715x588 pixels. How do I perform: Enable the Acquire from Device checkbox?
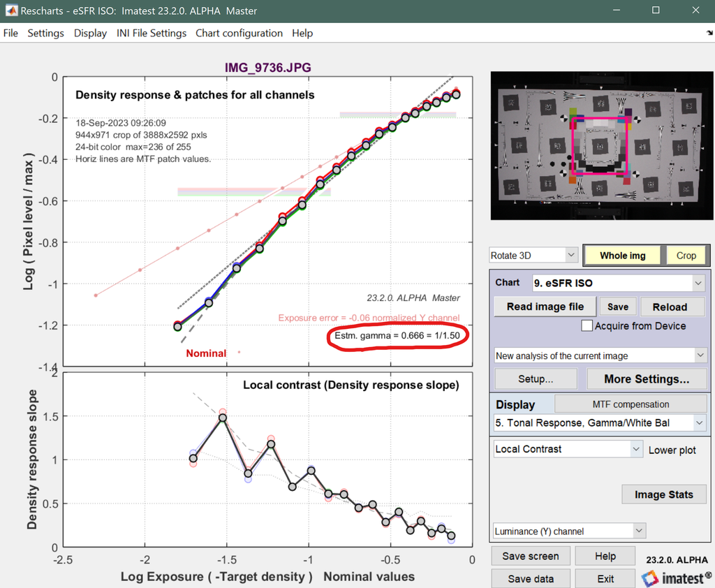tap(587, 325)
